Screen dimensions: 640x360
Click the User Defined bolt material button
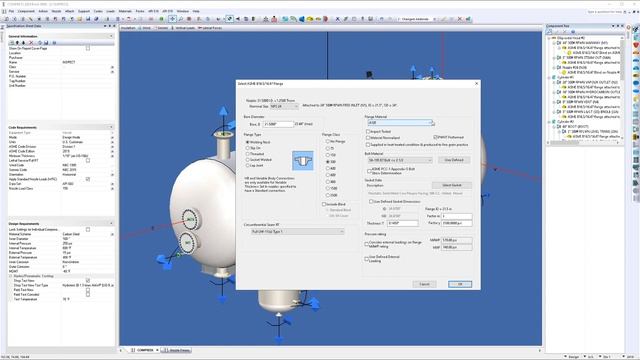pos(454,160)
